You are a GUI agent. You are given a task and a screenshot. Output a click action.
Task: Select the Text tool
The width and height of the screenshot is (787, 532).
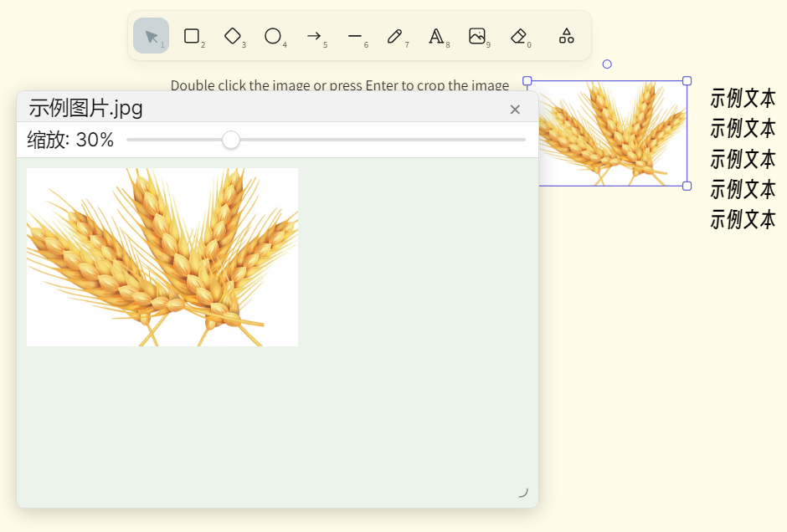tap(436, 36)
